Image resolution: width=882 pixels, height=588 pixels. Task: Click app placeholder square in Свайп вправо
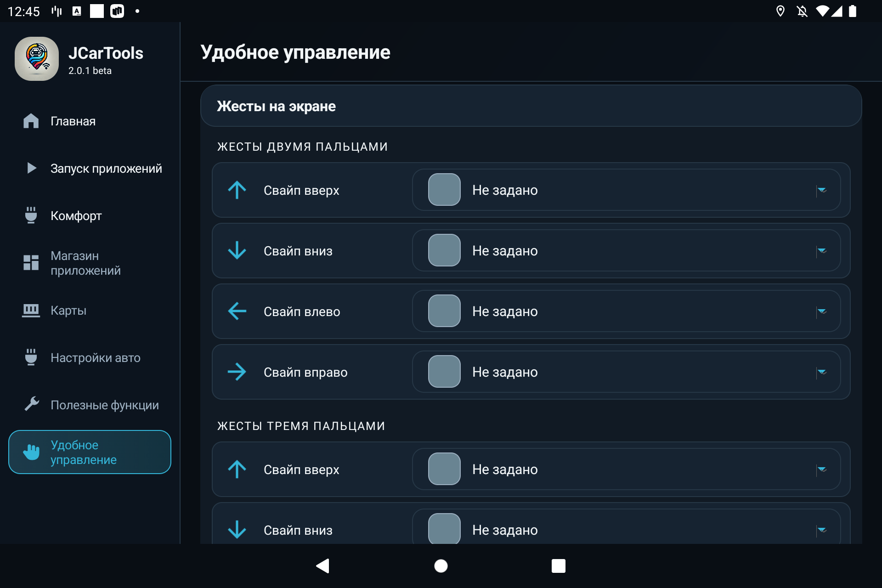444,372
